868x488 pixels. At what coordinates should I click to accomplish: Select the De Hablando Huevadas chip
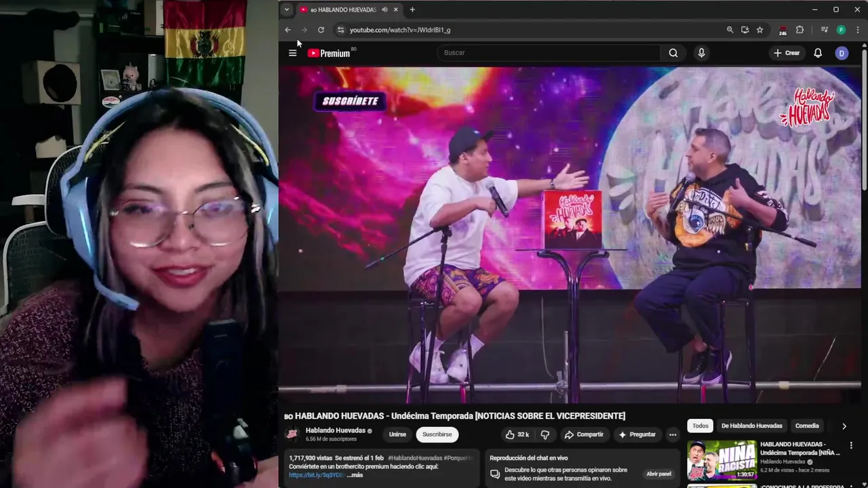pyautogui.click(x=751, y=426)
